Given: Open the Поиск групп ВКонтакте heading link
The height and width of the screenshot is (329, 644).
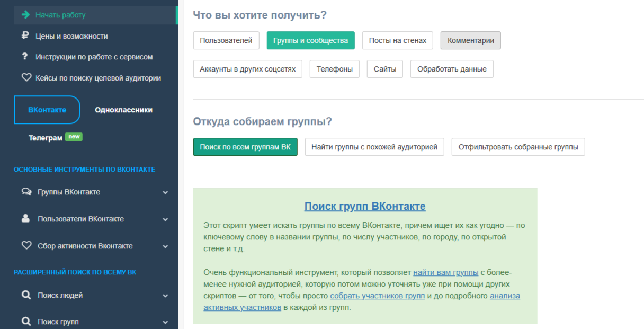Looking at the screenshot, I should click(365, 206).
